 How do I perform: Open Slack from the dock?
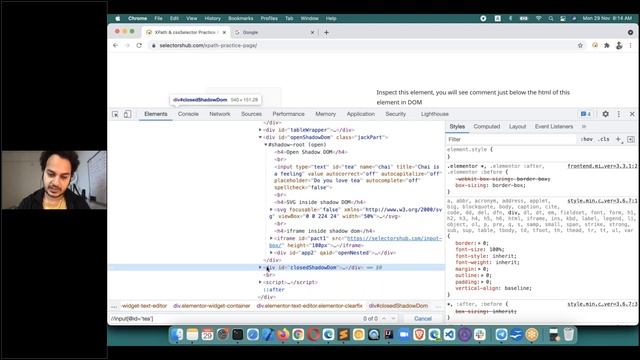[x=480, y=335]
